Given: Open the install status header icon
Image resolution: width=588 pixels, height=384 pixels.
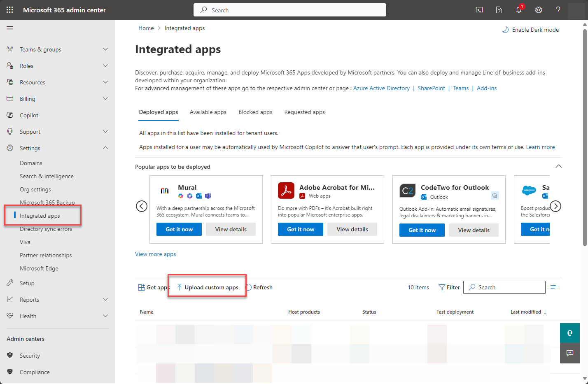Looking at the screenshot, I should [x=499, y=10].
